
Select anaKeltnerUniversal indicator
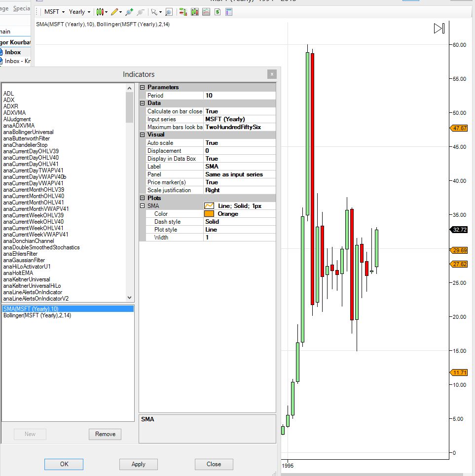[x=27, y=279]
